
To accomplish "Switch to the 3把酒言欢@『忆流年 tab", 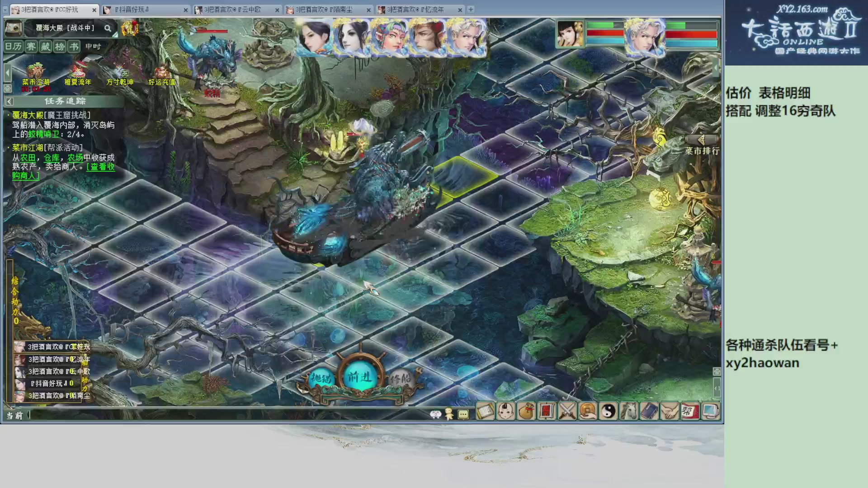I will [420, 9].
